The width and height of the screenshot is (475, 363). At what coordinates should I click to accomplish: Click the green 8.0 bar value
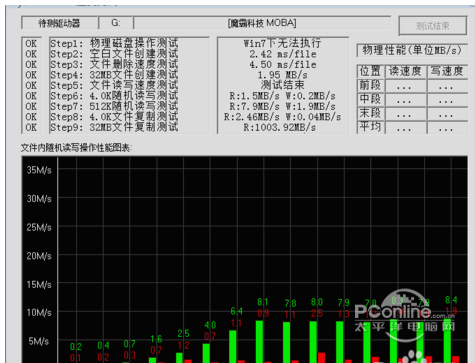pyautogui.click(x=317, y=302)
